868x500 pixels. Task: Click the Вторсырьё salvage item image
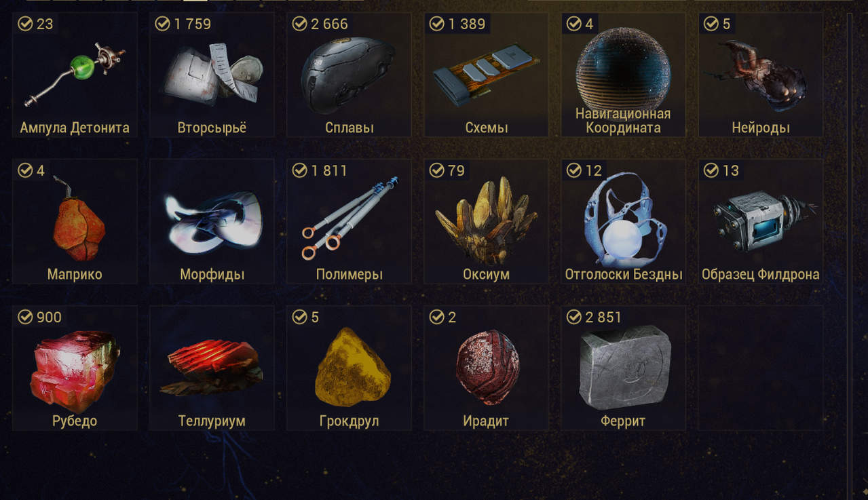[x=212, y=75]
